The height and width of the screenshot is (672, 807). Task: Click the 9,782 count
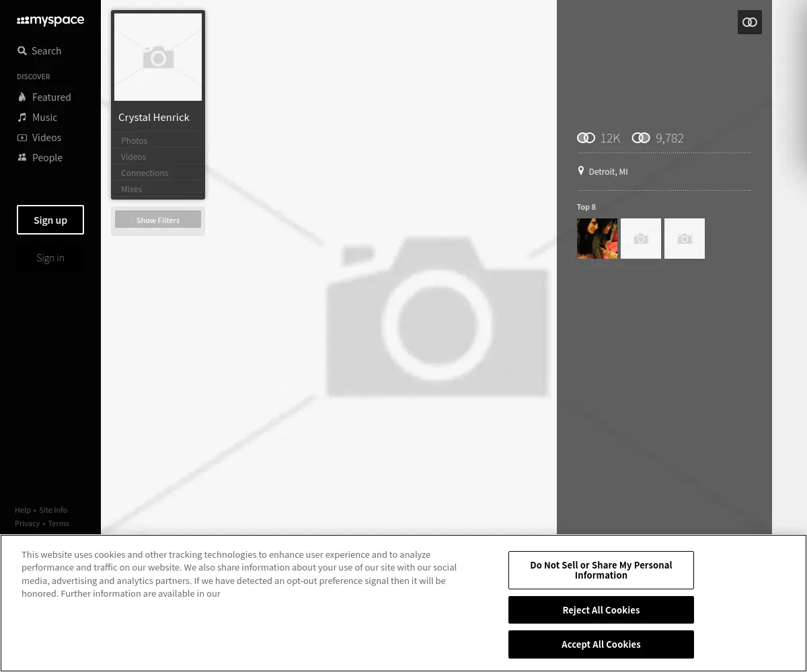point(670,138)
